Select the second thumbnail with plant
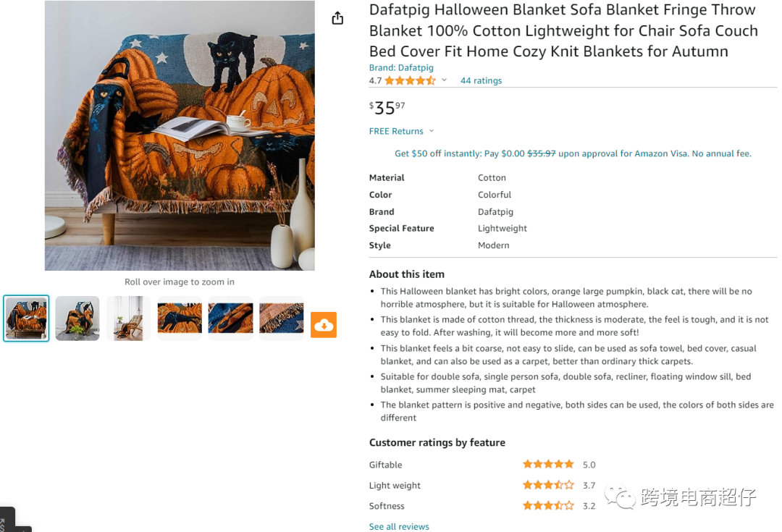The height and width of the screenshot is (532, 782). [x=77, y=318]
